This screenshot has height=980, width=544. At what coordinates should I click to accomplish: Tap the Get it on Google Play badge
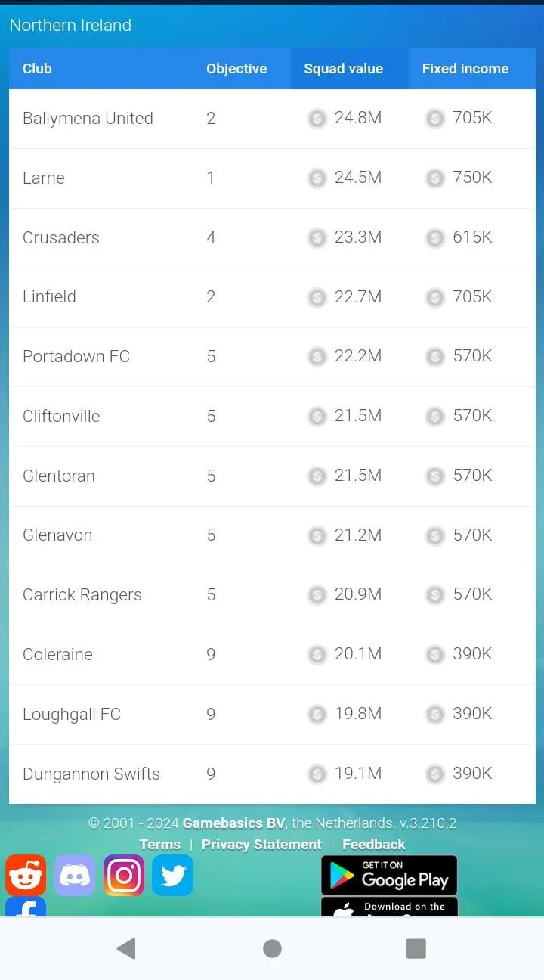pyautogui.click(x=389, y=875)
